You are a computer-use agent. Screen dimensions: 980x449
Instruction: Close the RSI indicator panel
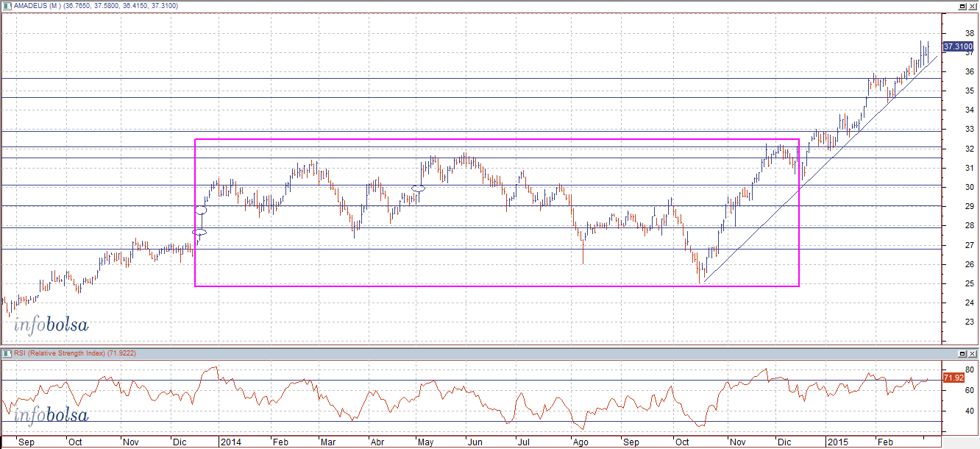pyautogui.click(x=973, y=353)
